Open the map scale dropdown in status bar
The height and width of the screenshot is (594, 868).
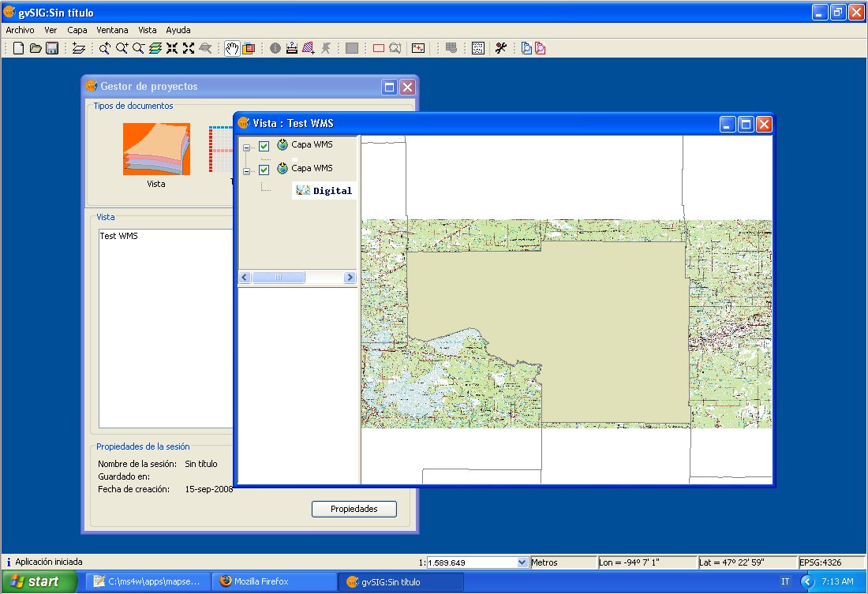(x=522, y=562)
